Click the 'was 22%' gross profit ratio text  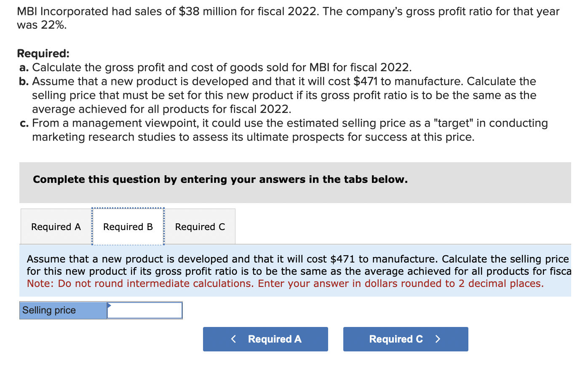pos(42,25)
